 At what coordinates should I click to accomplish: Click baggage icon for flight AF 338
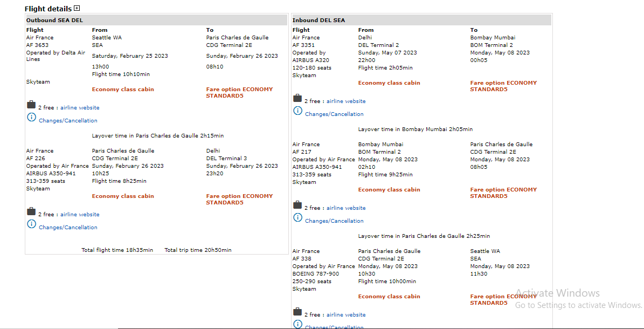click(297, 312)
